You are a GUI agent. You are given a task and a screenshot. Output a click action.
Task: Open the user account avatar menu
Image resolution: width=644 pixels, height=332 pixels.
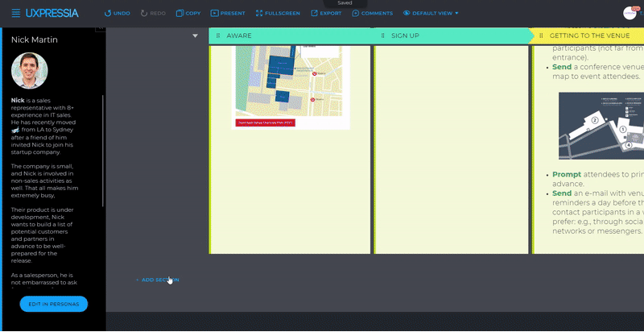coord(630,13)
